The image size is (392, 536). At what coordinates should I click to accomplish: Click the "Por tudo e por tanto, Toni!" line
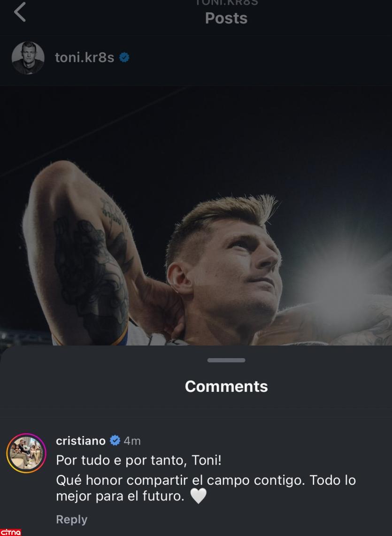pyautogui.click(x=138, y=460)
